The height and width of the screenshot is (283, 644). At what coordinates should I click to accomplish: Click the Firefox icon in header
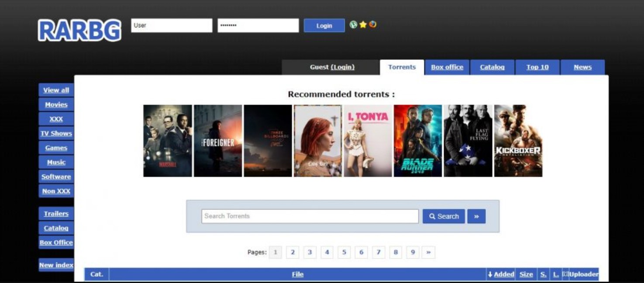(x=372, y=24)
